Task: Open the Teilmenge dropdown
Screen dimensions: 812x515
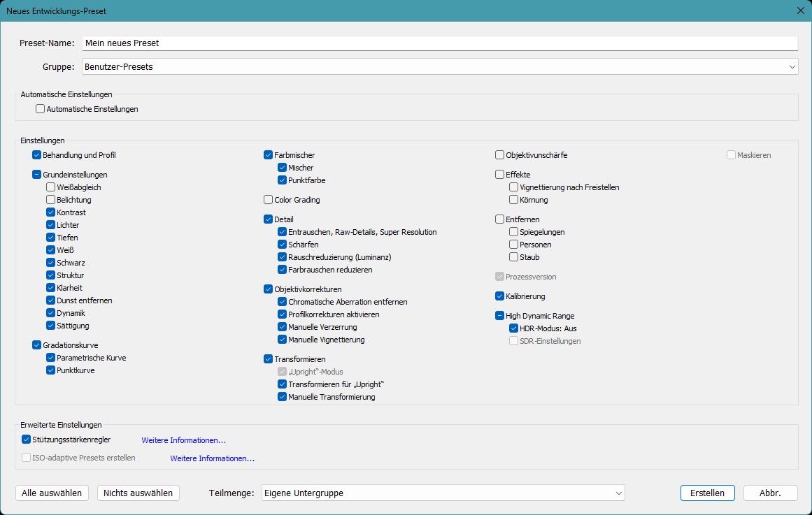Action: 443,493
